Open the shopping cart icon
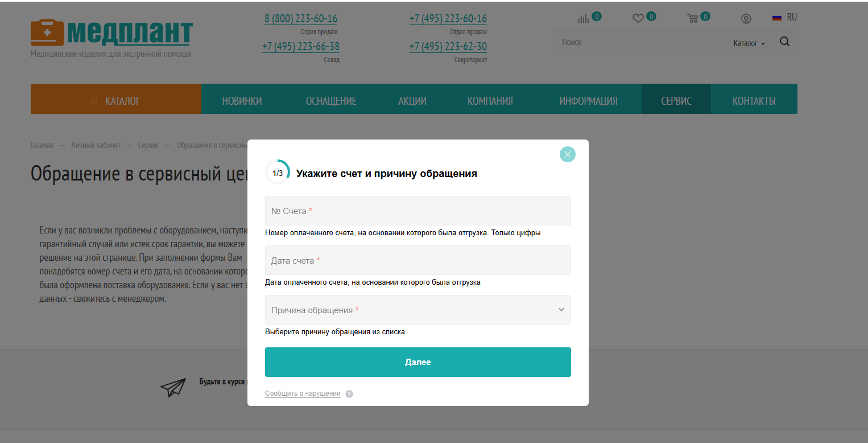This screenshot has width=868, height=443. pyautogui.click(x=693, y=19)
